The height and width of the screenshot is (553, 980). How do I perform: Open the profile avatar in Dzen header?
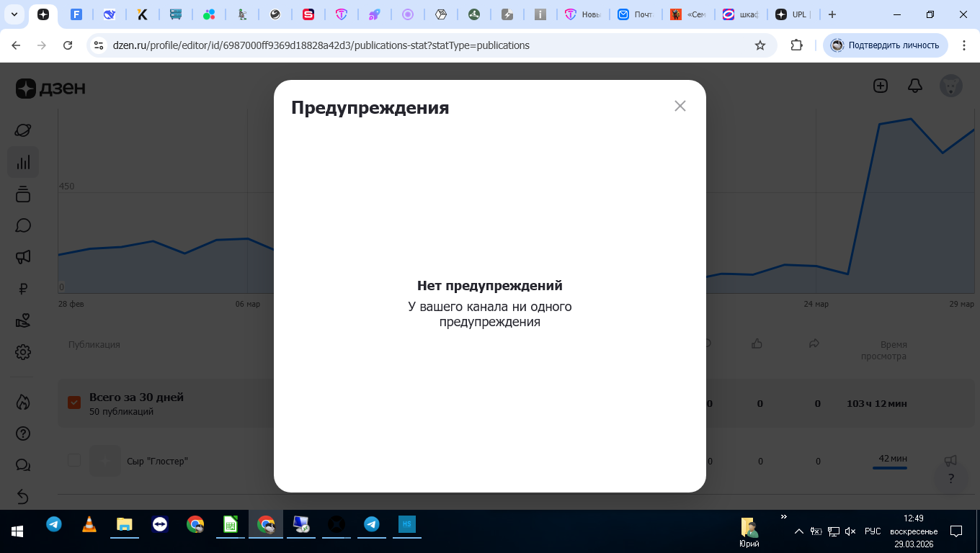coord(951,86)
